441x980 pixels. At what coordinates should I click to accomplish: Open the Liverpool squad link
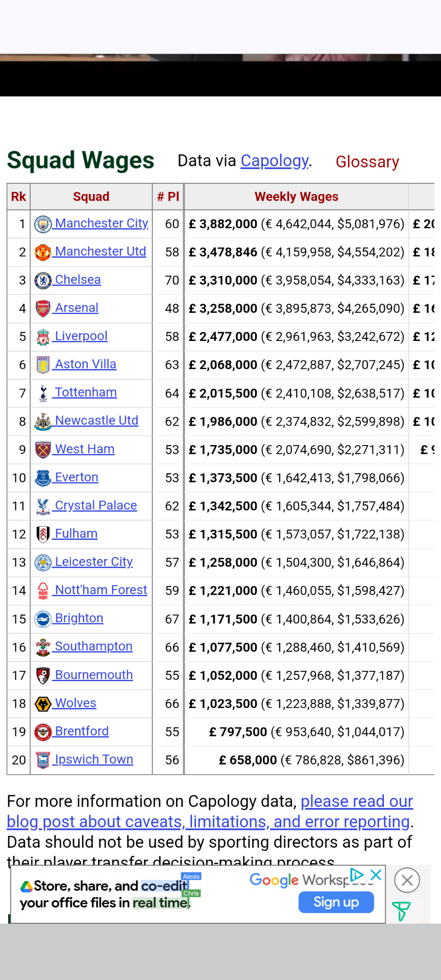[x=81, y=336]
